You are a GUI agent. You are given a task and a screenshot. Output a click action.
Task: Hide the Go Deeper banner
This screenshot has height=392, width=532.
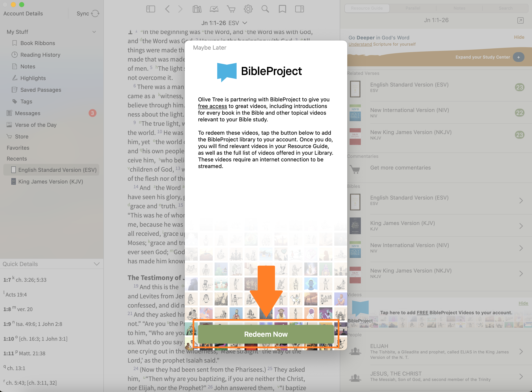tap(519, 37)
